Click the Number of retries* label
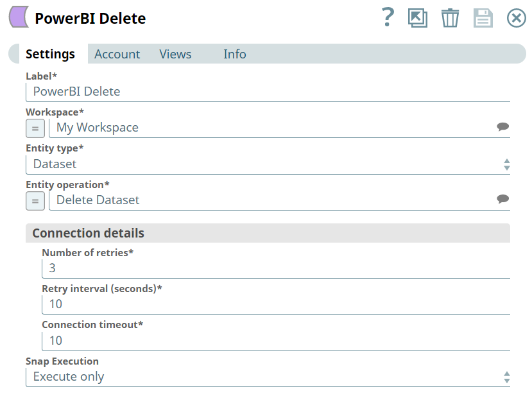The width and height of the screenshot is (532, 398). point(87,253)
